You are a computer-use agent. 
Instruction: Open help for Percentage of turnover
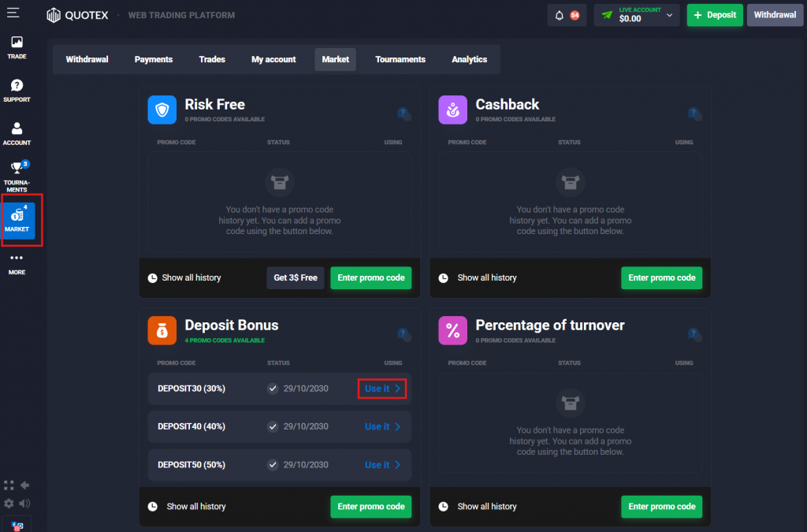pyautogui.click(x=694, y=334)
